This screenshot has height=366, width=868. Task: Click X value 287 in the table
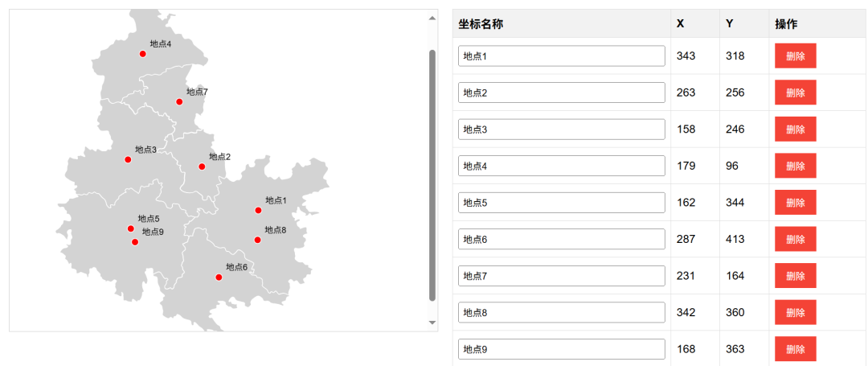coord(686,239)
